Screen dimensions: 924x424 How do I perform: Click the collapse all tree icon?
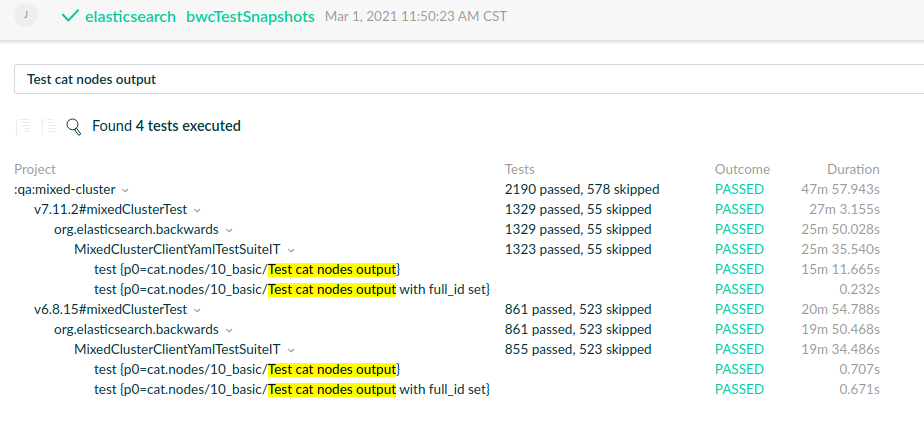(x=23, y=126)
